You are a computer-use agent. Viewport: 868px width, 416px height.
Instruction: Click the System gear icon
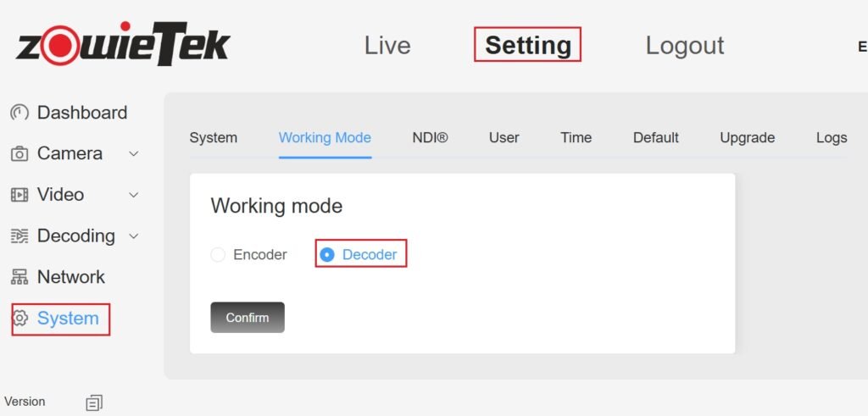[19, 319]
